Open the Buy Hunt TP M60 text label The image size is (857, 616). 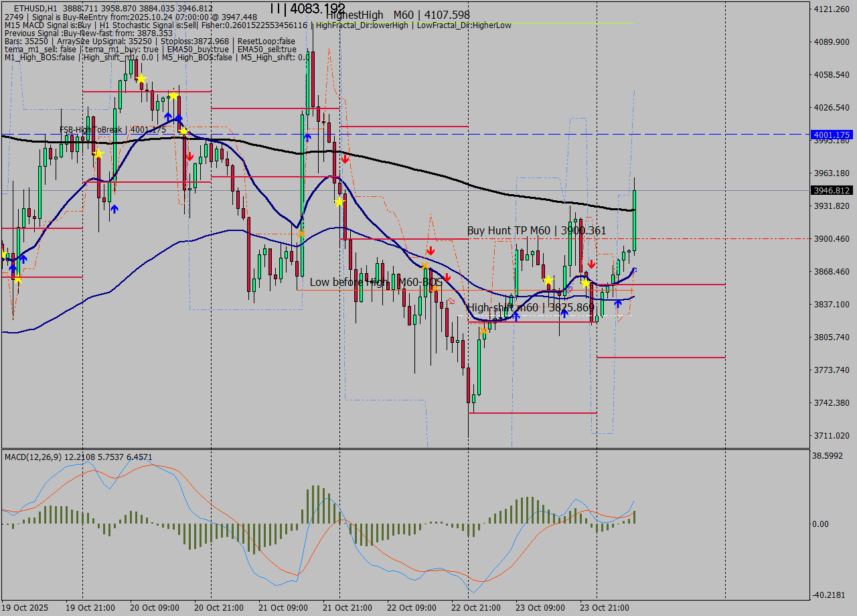pyautogui.click(x=536, y=230)
